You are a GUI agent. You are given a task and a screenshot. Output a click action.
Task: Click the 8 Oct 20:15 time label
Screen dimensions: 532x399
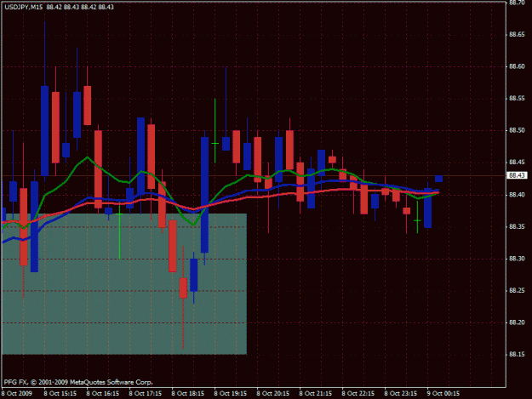[273, 394]
